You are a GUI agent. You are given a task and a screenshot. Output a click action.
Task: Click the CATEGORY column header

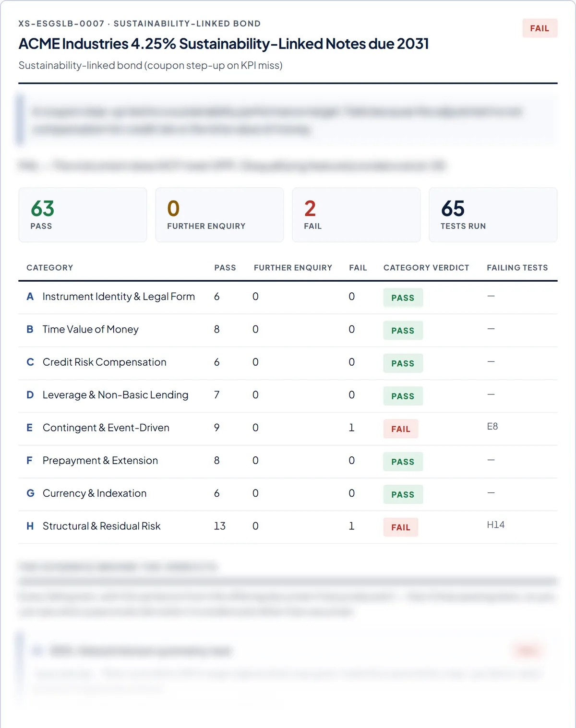click(x=50, y=268)
